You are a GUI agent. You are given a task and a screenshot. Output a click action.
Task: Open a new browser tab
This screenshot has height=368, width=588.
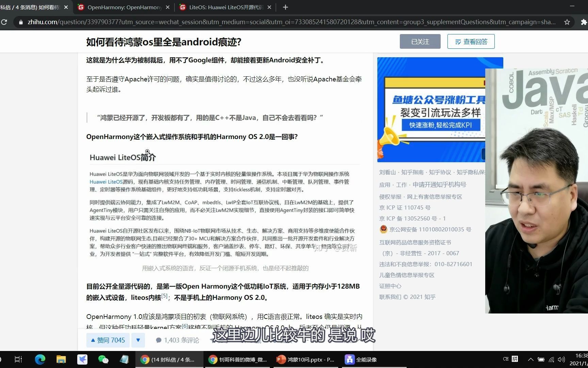coord(285,7)
